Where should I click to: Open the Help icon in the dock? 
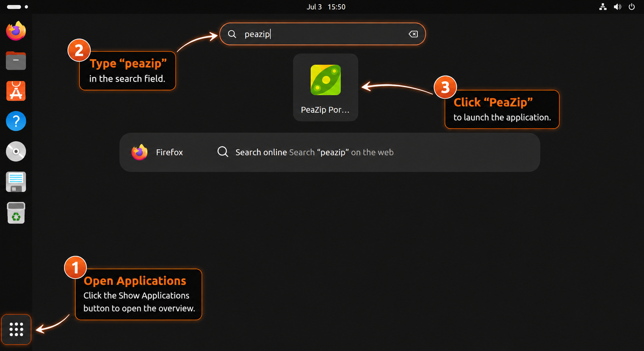pyautogui.click(x=16, y=121)
